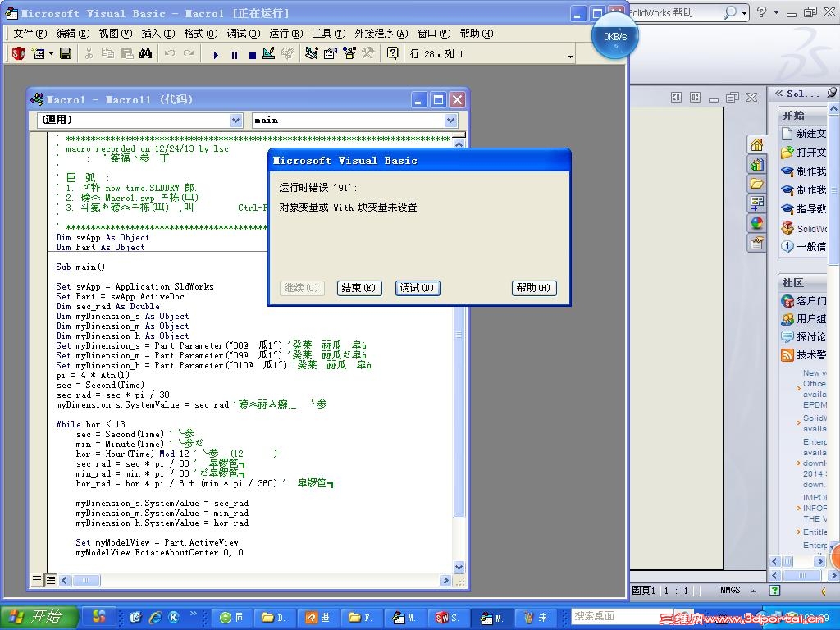840x630 pixels.
Task: Run macro with play icon
Action: (x=216, y=55)
